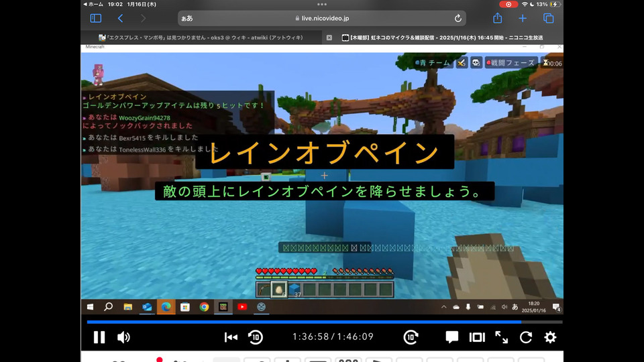Select the egg item in the hotbar

click(279, 290)
